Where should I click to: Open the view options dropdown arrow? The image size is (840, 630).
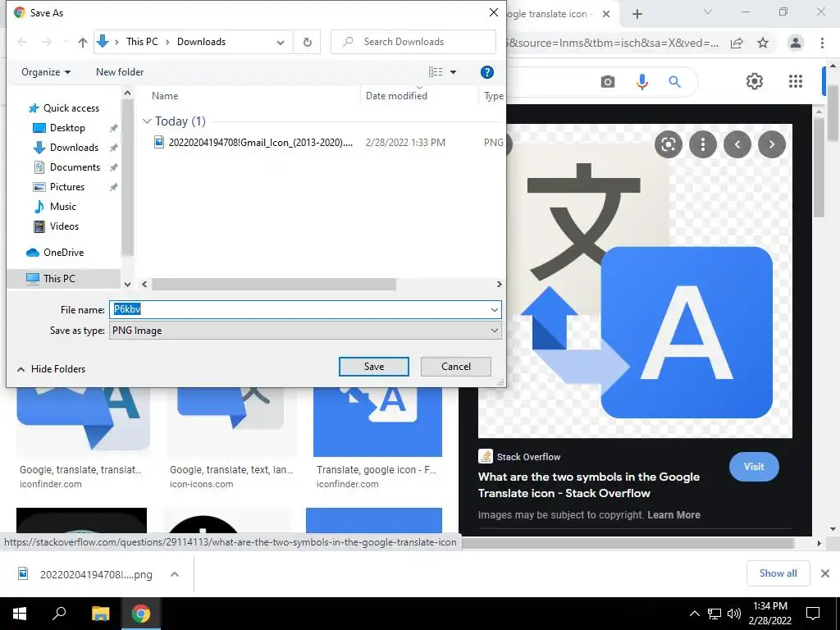click(453, 72)
